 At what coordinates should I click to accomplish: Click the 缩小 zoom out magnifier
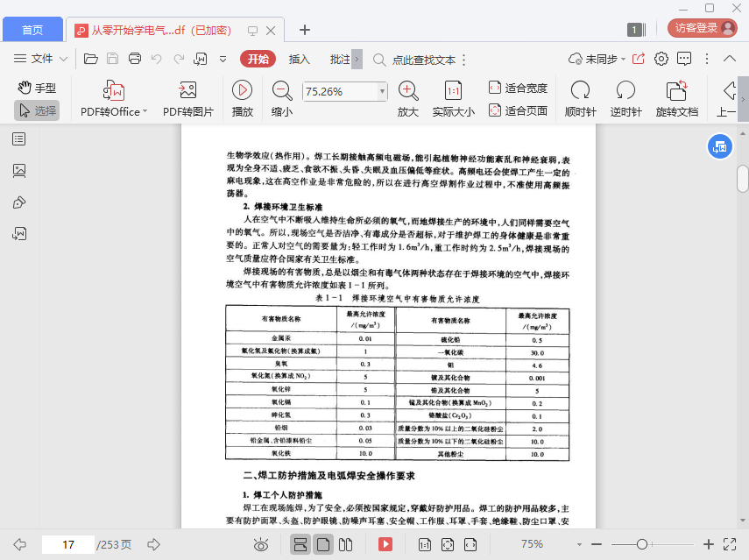click(282, 99)
